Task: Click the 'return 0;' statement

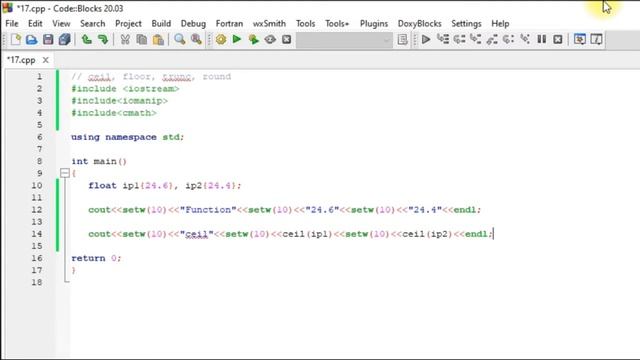Action: click(96, 258)
